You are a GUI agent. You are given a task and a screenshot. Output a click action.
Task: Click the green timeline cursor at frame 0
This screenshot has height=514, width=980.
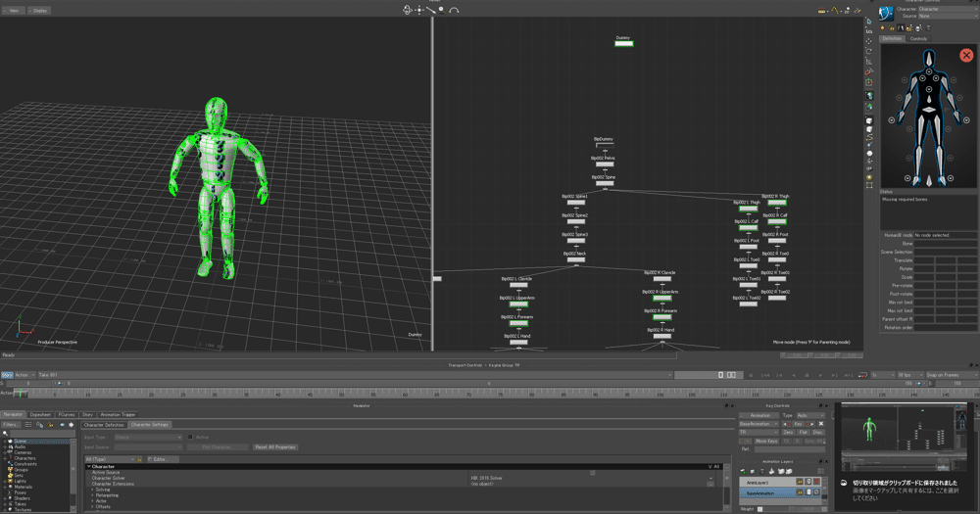20,394
